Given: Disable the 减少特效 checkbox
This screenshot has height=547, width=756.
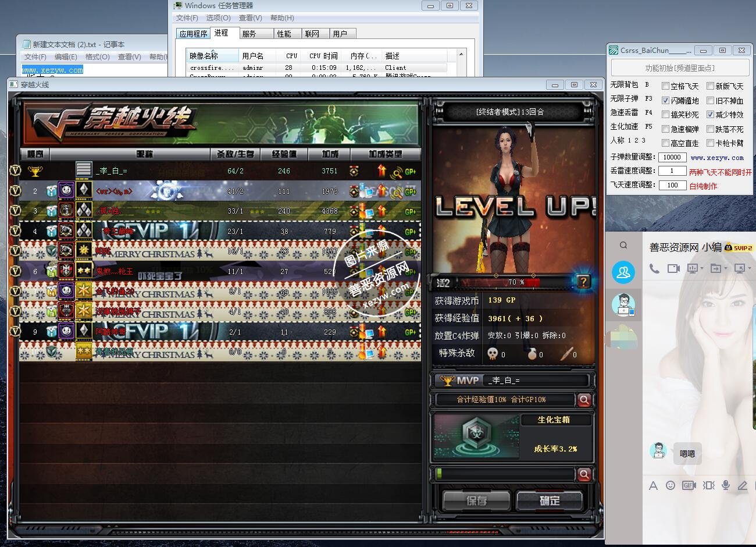Looking at the screenshot, I should 710,115.
